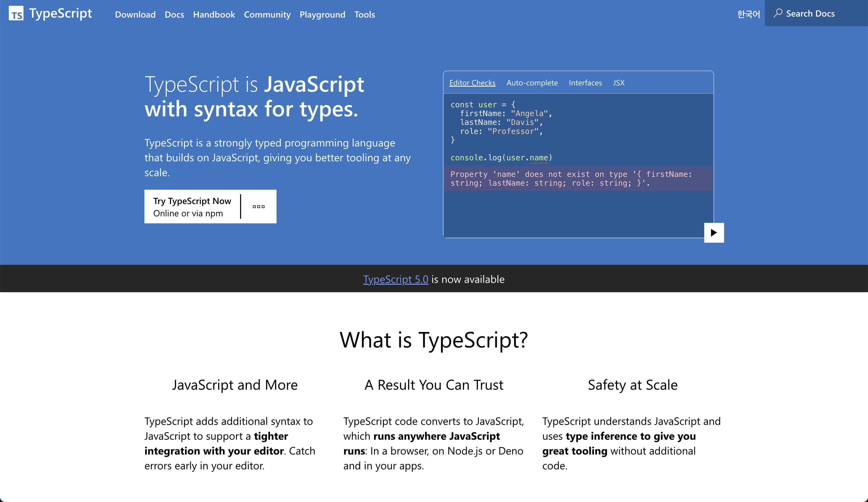Click the TypeScript wordmark beside the logo
This screenshot has height=502, width=868.
61,13
